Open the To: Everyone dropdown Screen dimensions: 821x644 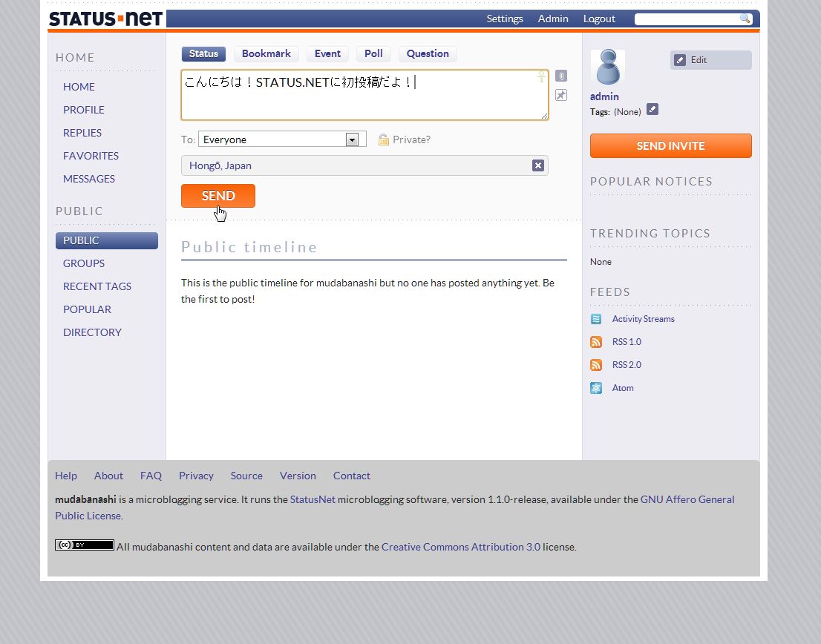click(282, 139)
